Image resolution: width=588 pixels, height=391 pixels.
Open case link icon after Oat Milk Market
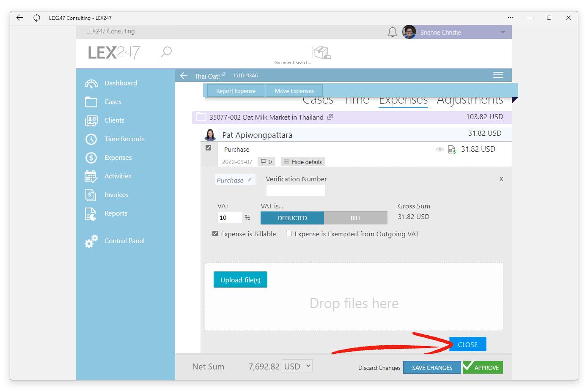click(330, 117)
